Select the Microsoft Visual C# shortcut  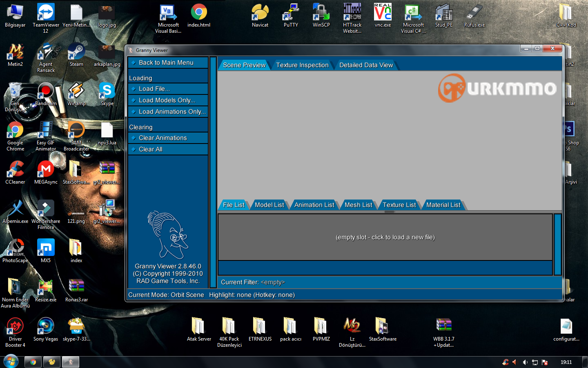coord(413,18)
